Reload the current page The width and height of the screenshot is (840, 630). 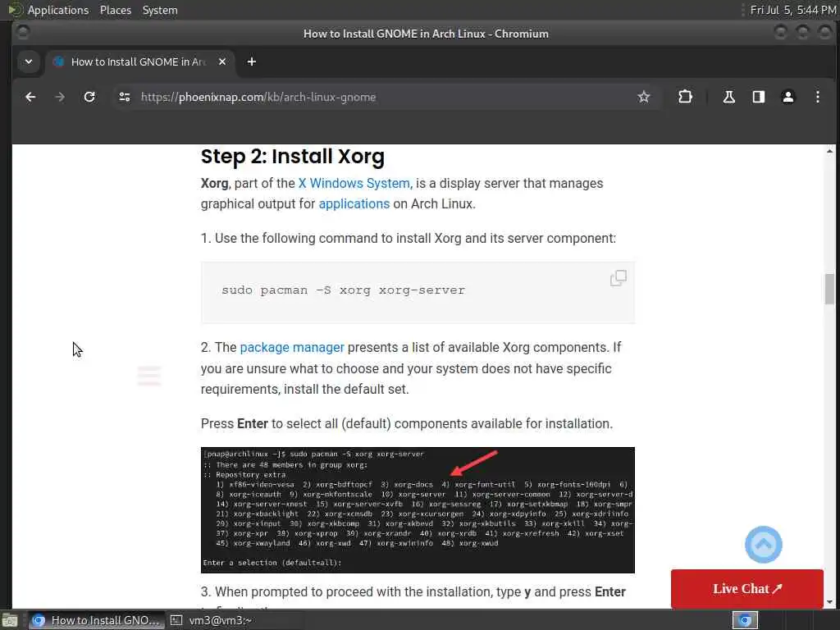click(x=89, y=97)
